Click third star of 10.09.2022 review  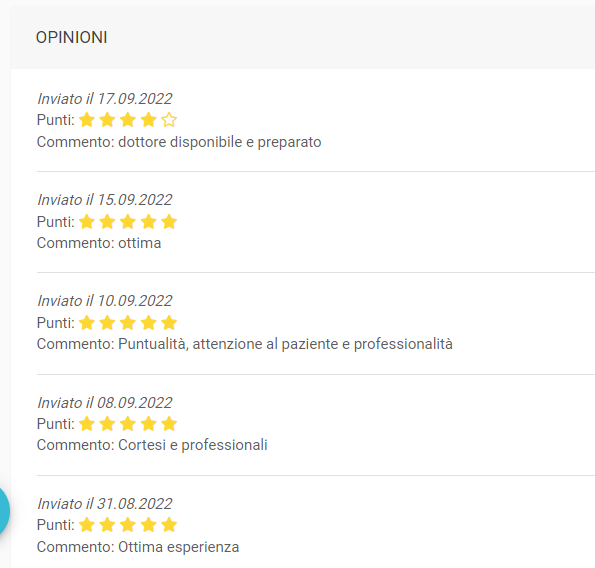coord(128,323)
